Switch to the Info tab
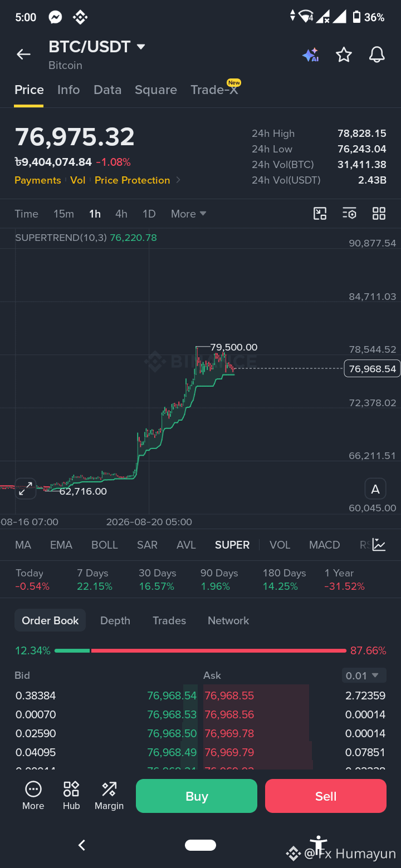Viewport: 401px width, 868px height. pos(69,90)
